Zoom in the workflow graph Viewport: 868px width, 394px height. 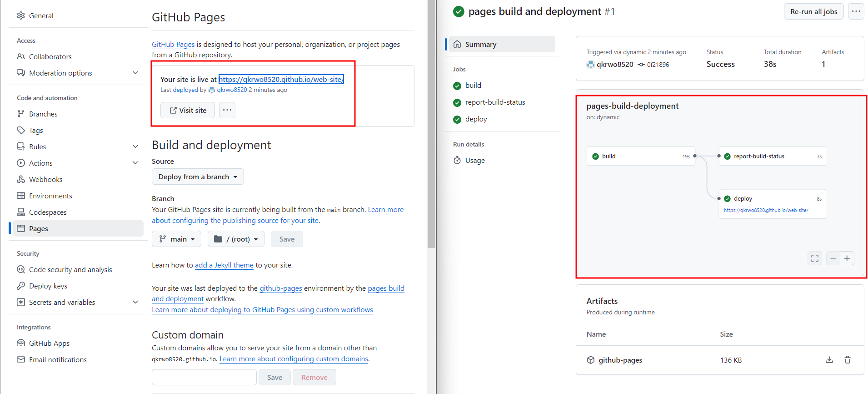847,258
